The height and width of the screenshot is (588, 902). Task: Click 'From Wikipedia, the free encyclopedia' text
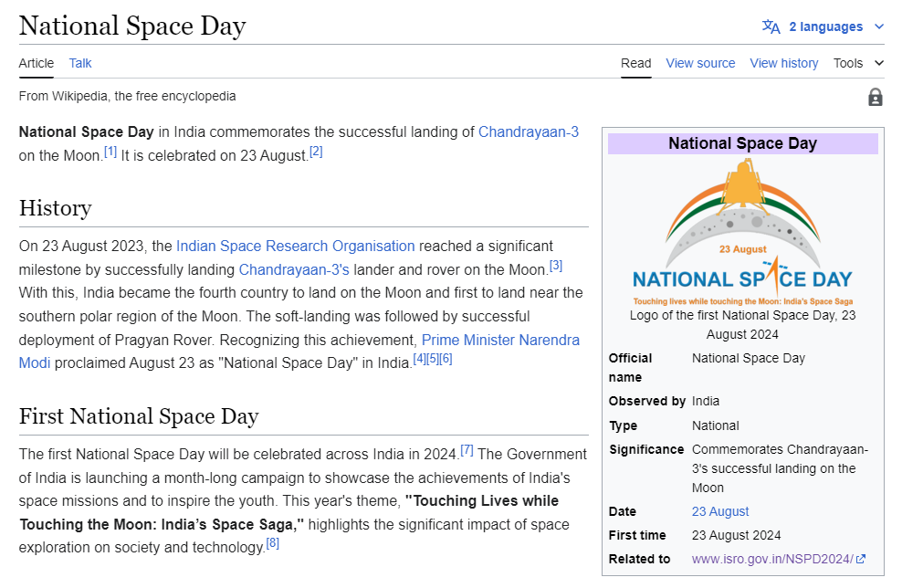[x=127, y=96]
